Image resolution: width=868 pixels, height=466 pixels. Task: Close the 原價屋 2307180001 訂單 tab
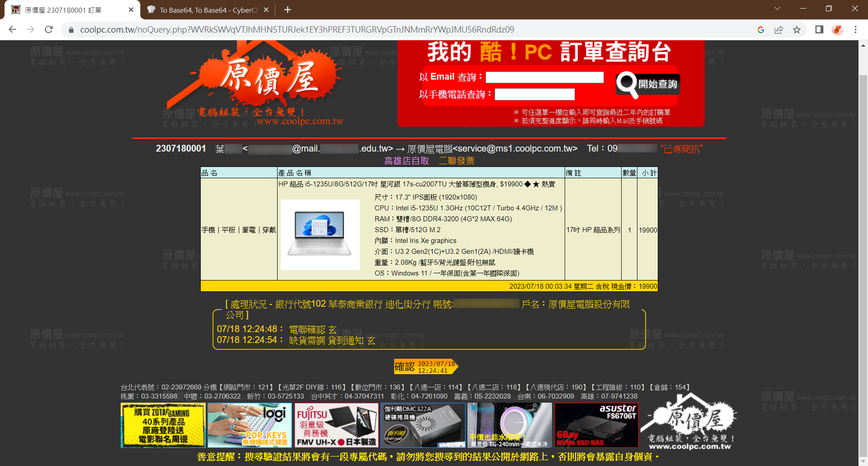point(131,10)
